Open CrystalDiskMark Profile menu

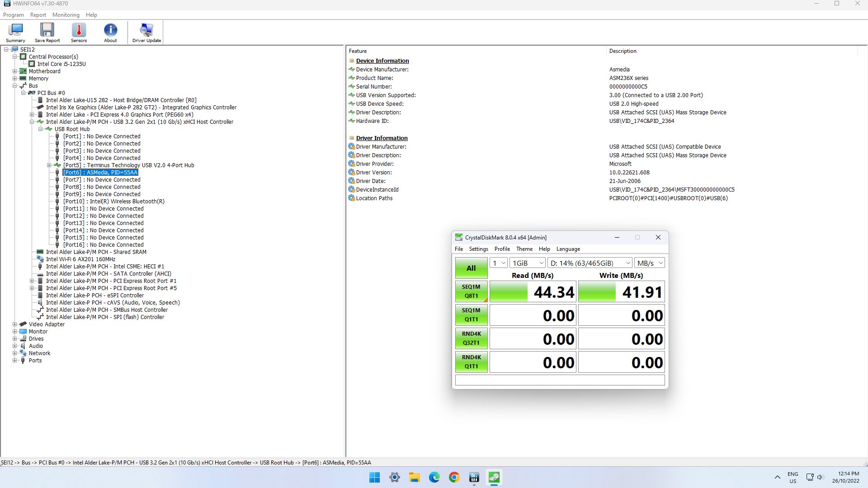pos(502,249)
